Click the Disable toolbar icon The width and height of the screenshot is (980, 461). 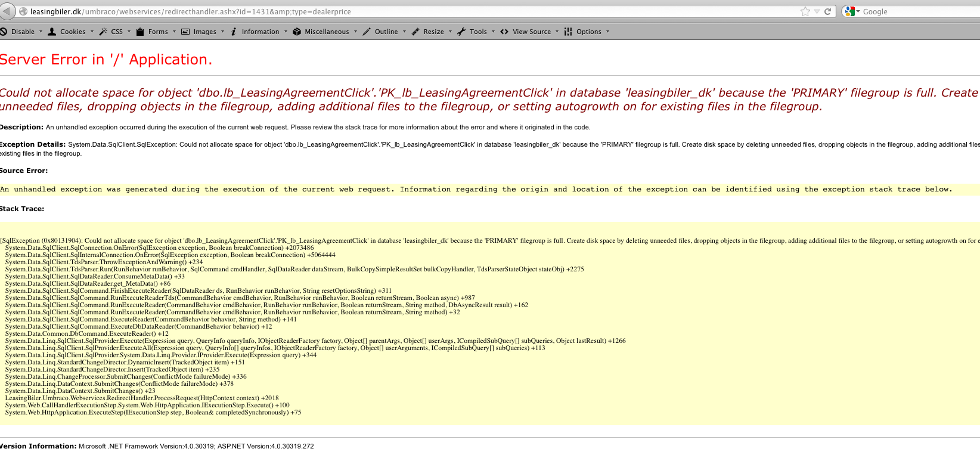tap(4, 32)
